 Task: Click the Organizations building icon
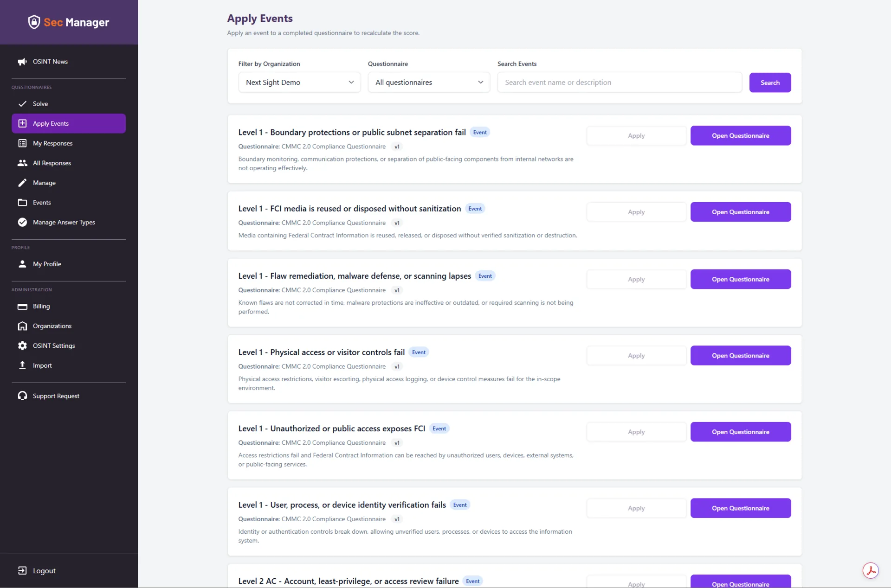(22, 326)
